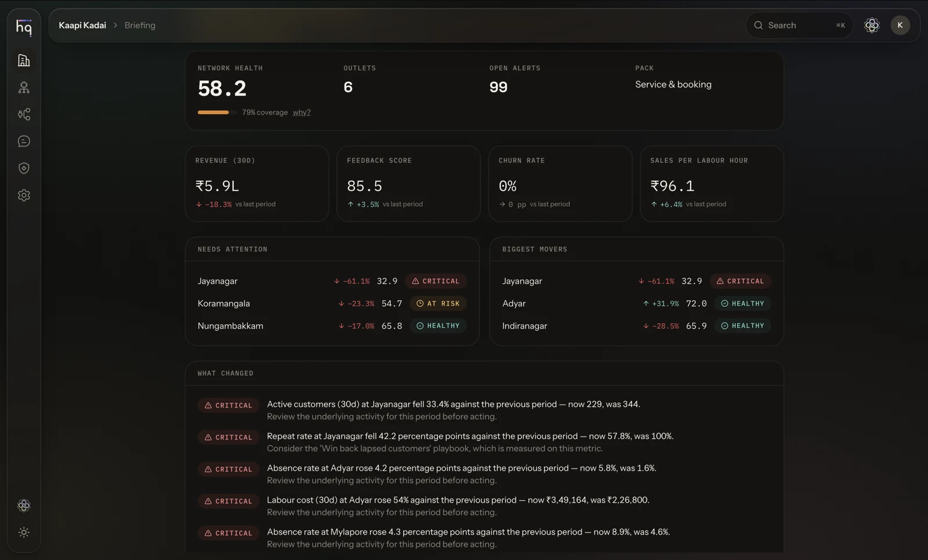928x560 pixels.
Task: Open the Revenue (30D) card
Action: [257, 184]
